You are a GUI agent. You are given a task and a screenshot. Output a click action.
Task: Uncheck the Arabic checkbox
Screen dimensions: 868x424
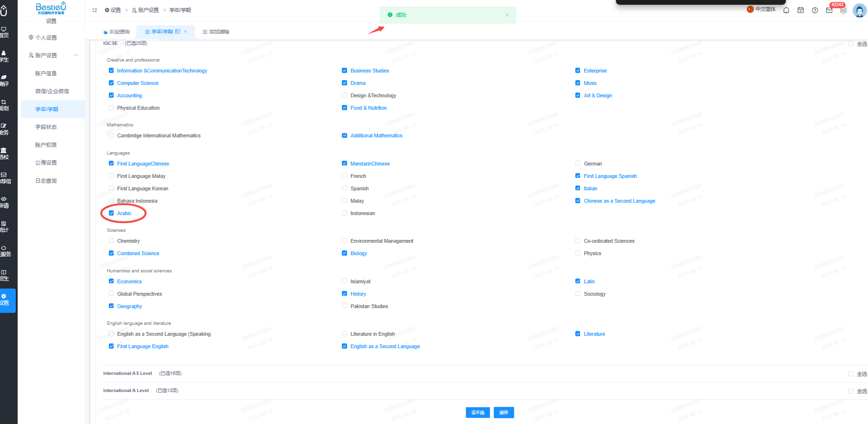pos(111,213)
